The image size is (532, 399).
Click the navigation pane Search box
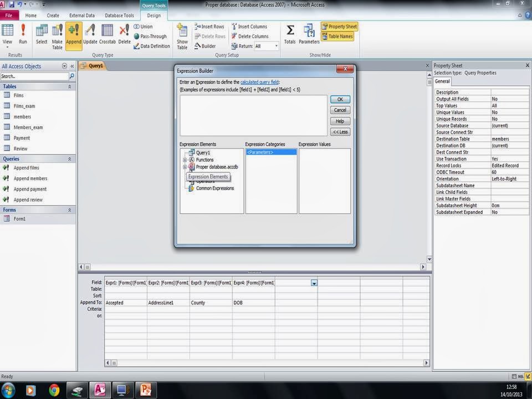(x=34, y=76)
